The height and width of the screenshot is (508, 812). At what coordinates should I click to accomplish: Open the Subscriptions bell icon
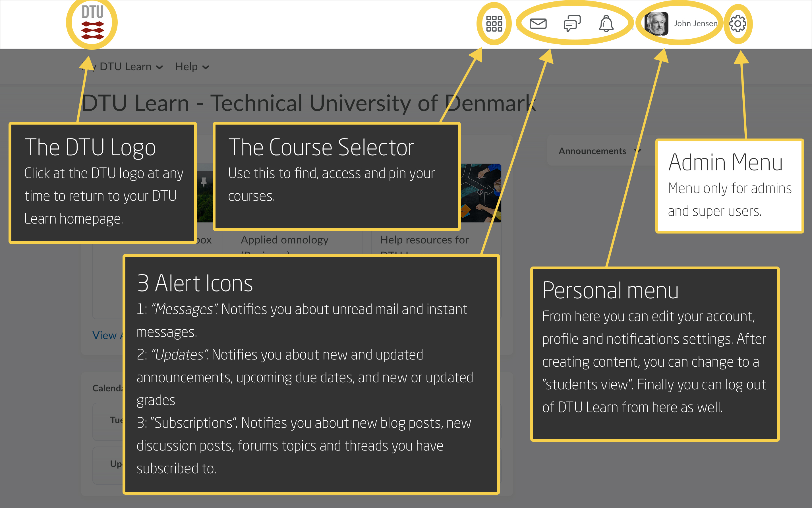click(x=606, y=24)
